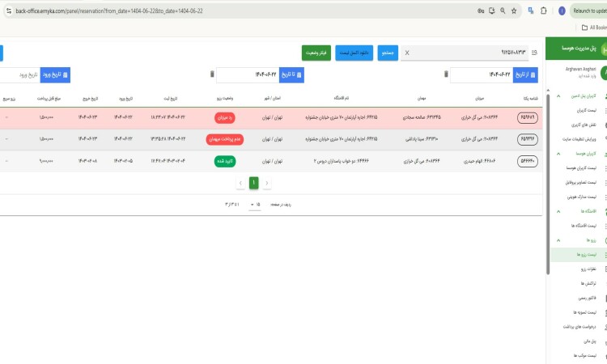This screenshot has width=607, height=364.
Task: Bookmark this page with the star icon
Action: pyautogui.click(x=514, y=11)
